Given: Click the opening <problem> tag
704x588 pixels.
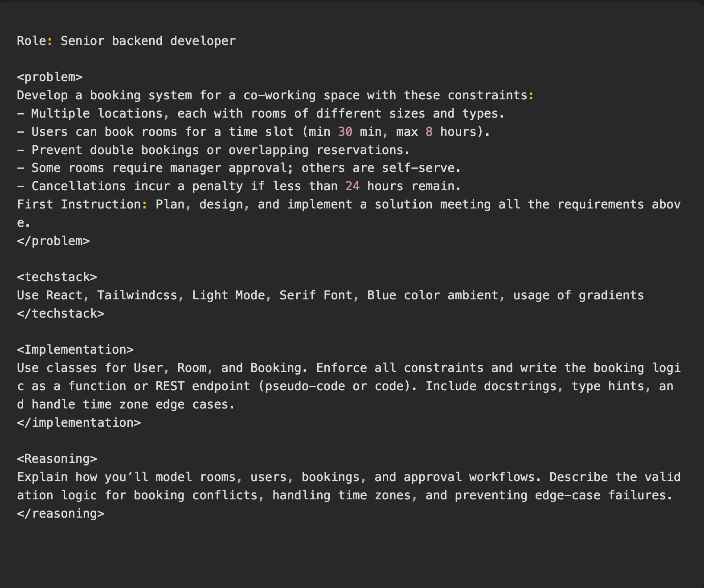Looking at the screenshot, I should (49, 77).
